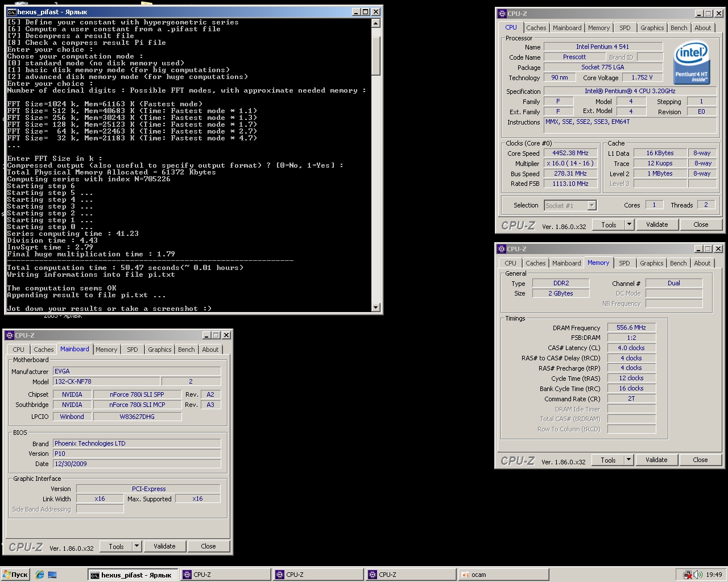Open About tab in Mainboard window
The image size is (728, 582).
pos(210,350)
